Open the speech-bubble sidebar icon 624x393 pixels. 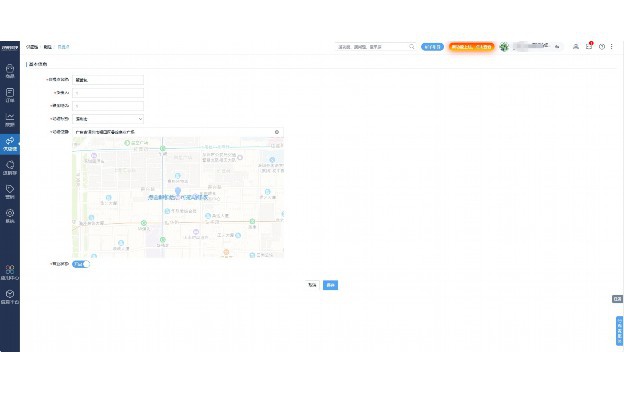10,167
